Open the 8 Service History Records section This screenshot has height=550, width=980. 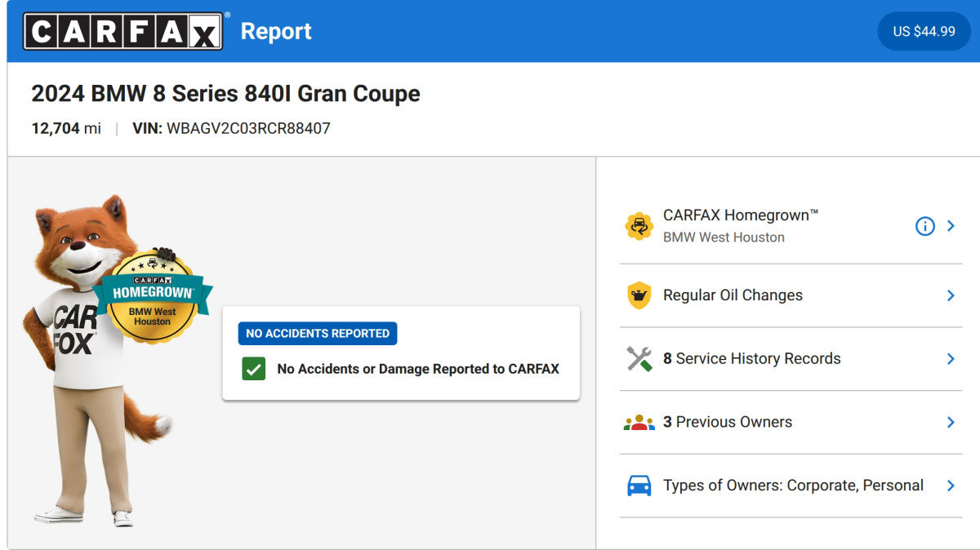791,359
